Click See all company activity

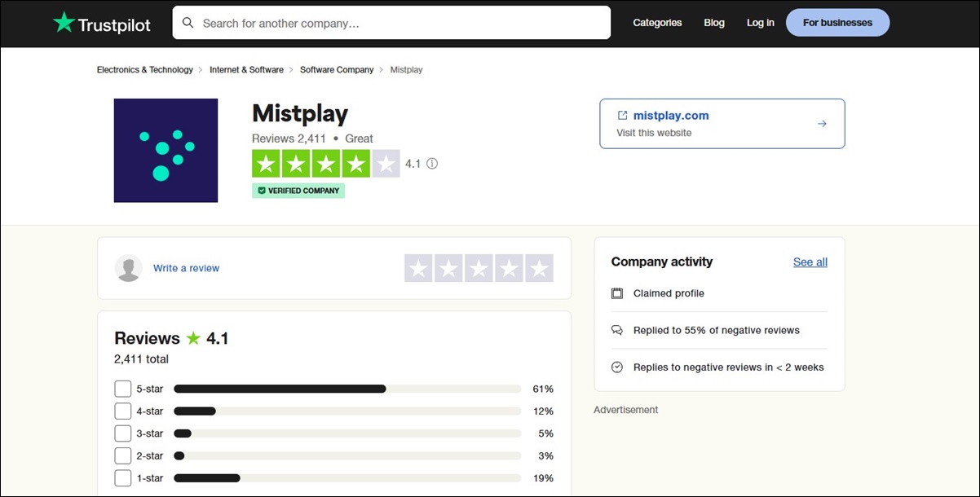click(810, 262)
